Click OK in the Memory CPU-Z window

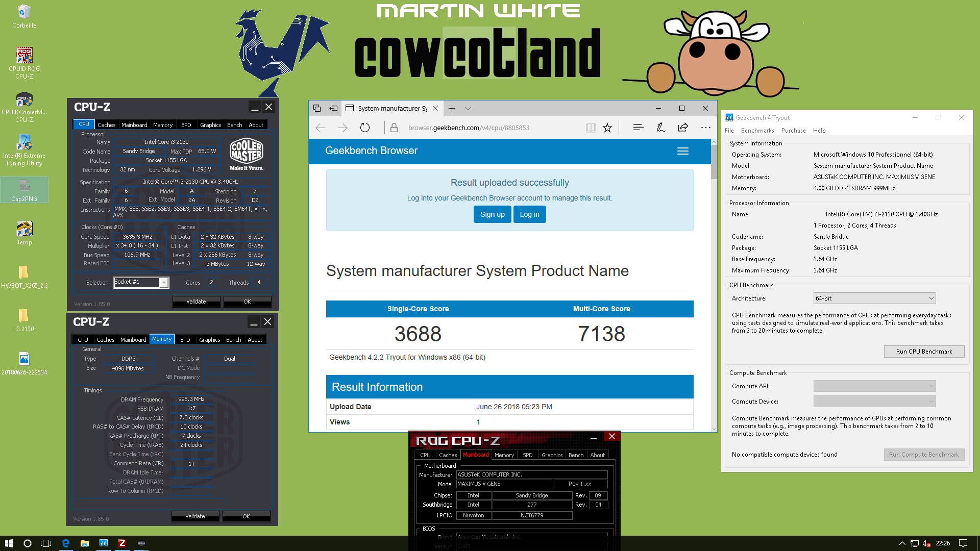pyautogui.click(x=246, y=516)
